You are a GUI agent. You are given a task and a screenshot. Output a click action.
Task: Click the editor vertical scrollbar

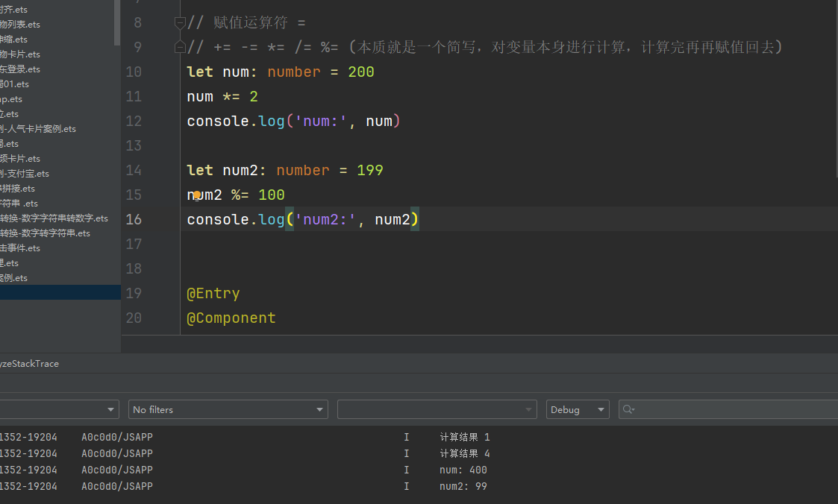coord(836,88)
